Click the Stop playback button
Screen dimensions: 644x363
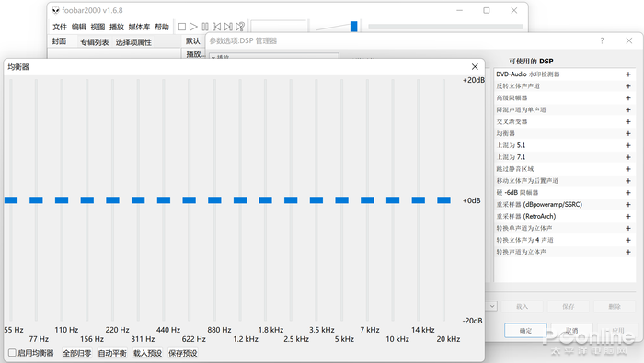[182, 27]
